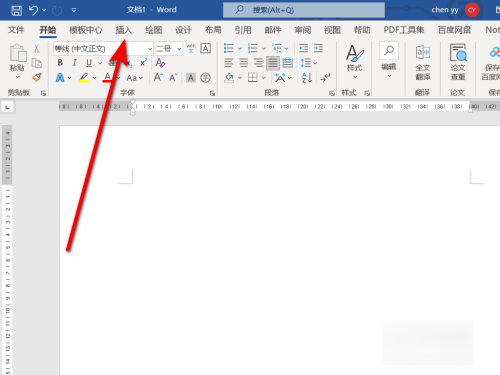This screenshot has height=375, width=500.
Task: Open the font name combo box
Action: point(103,49)
